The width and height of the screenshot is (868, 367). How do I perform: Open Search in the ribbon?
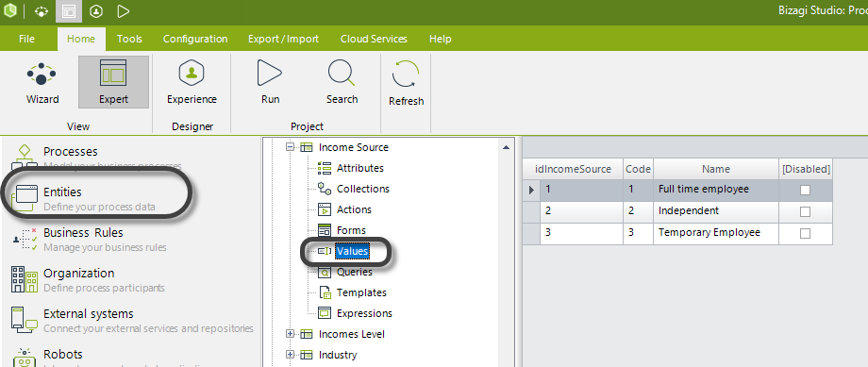342,82
